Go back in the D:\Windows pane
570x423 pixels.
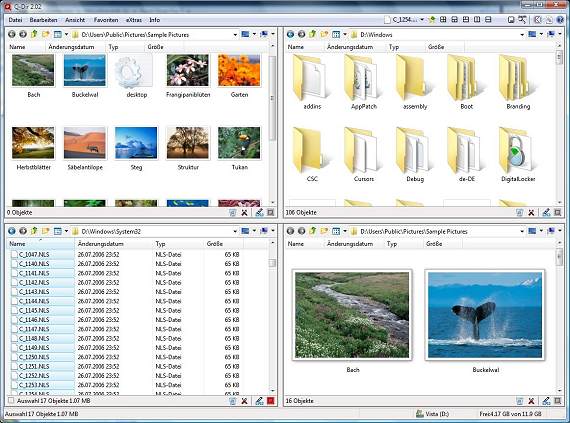point(290,35)
